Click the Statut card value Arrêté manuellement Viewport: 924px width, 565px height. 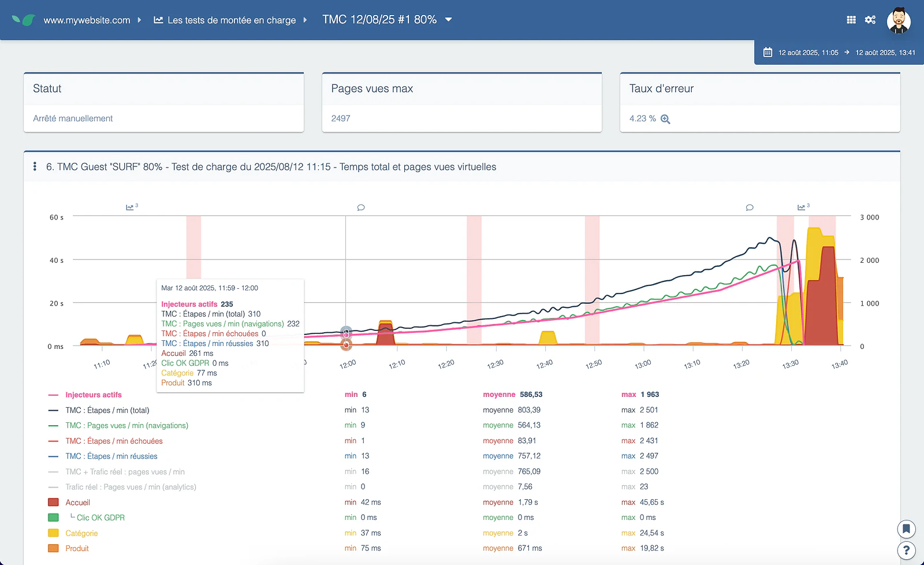pyautogui.click(x=73, y=118)
